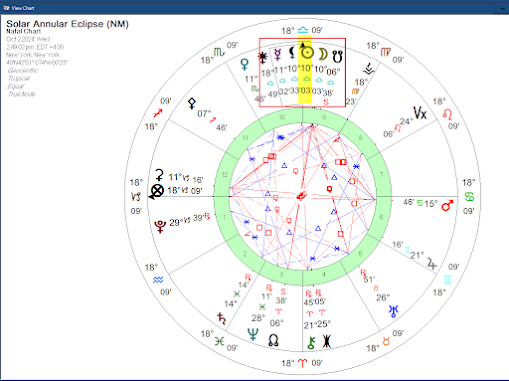The image size is (509, 381).
Task: Click house number 12 on the green ring
Action: tap(225, 174)
